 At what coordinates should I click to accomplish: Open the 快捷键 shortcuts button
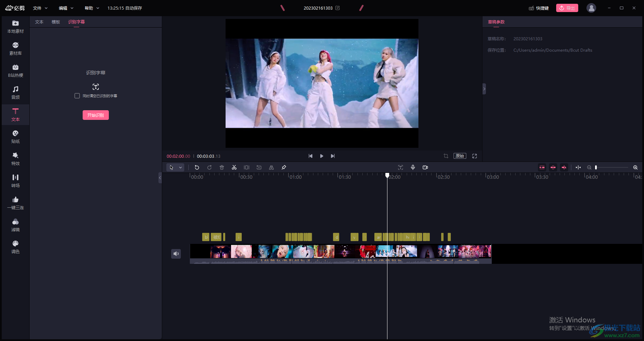[539, 8]
